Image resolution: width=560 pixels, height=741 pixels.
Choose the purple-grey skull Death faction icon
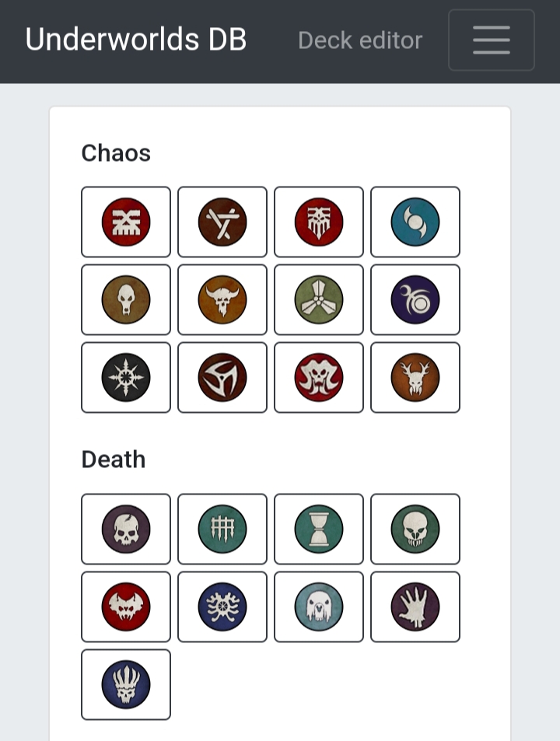(x=126, y=529)
